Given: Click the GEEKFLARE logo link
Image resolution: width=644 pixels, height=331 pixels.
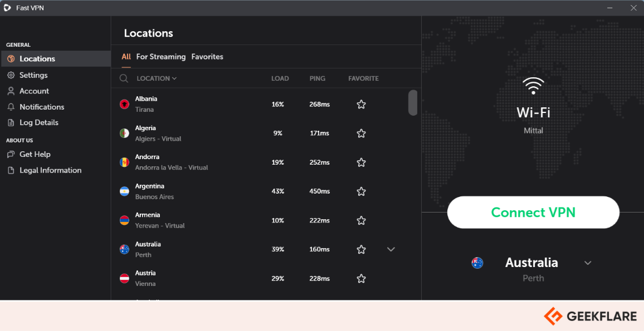Looking at the screenshot, I should click(x=591, y=315).
